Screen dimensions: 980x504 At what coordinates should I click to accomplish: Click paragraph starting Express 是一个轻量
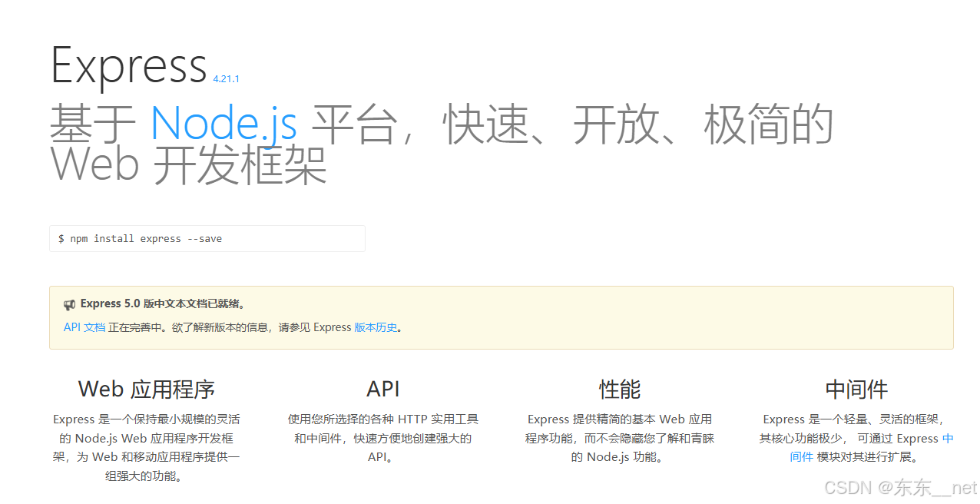pyautogui.click(x=856, y=439)
